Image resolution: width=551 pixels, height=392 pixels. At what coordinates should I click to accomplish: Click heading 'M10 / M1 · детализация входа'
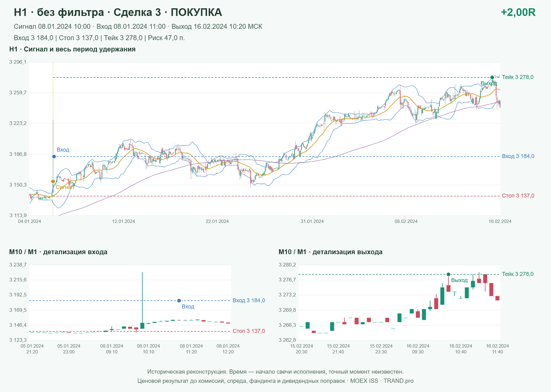click(x=58, y=252)
